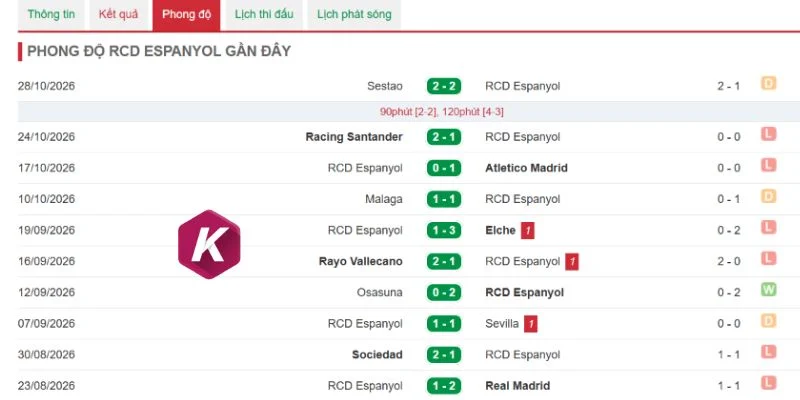The width and height of the screenshot is (800, 400).
Task: Select the active Phong độ tab
Action: [x=186, y=15]
